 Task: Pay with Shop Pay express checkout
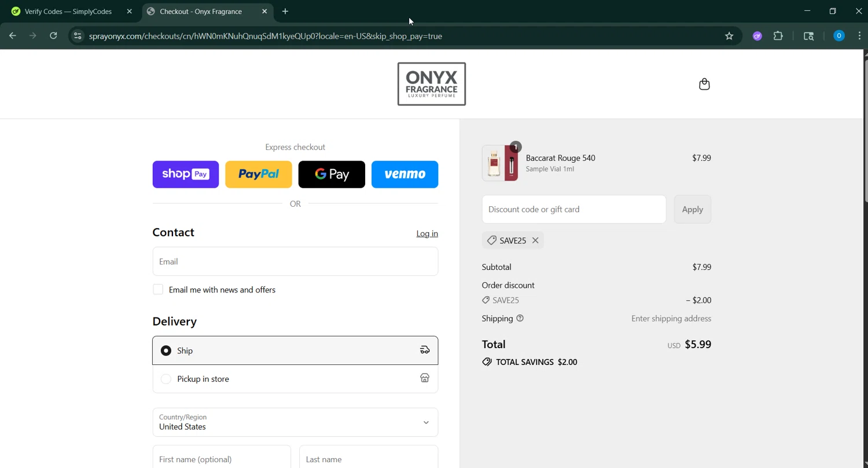point(186,174)
